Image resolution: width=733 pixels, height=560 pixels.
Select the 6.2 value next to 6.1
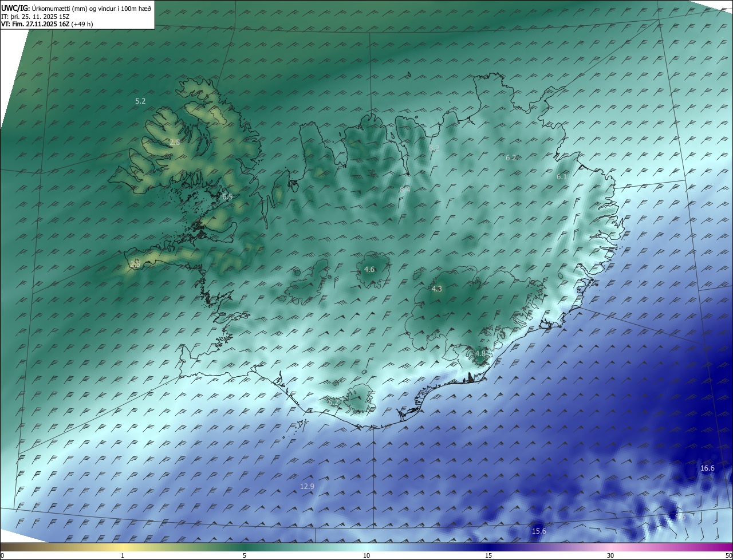pos(511,157)
